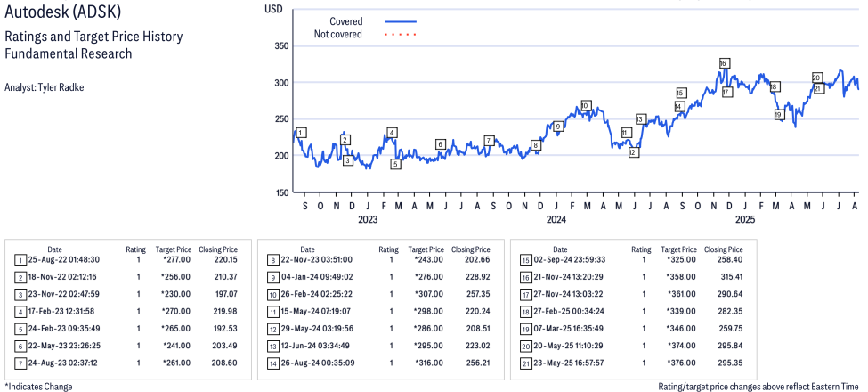Click the date 26-Aug-24 00:35:09
Viewport: 868px width, 392px height.
[318, 363]
